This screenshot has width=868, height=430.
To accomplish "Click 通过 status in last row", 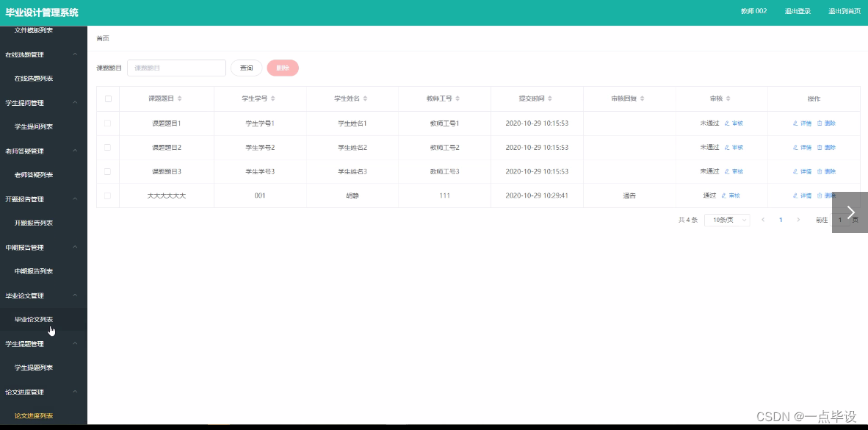I will [x=709, y=196].
